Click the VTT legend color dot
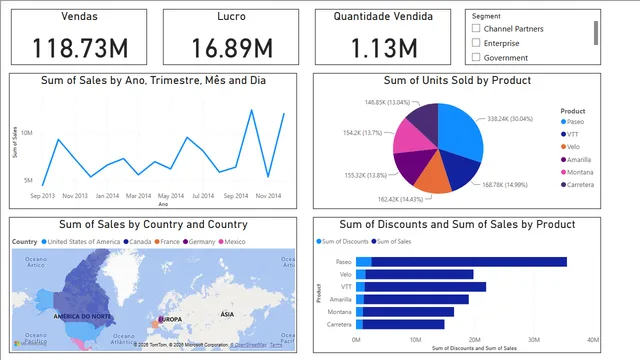Image resolution: width=640 pixels, height=360 pixels. tap(563, 134)
